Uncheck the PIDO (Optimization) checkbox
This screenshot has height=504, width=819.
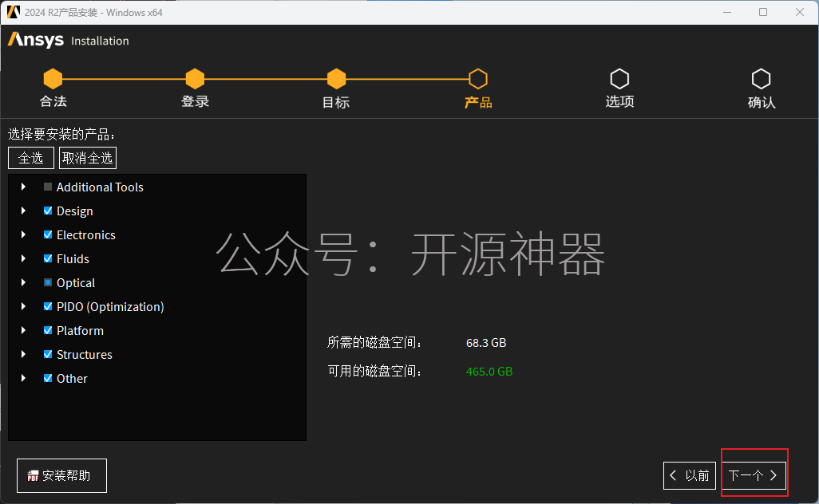(48, 306)
